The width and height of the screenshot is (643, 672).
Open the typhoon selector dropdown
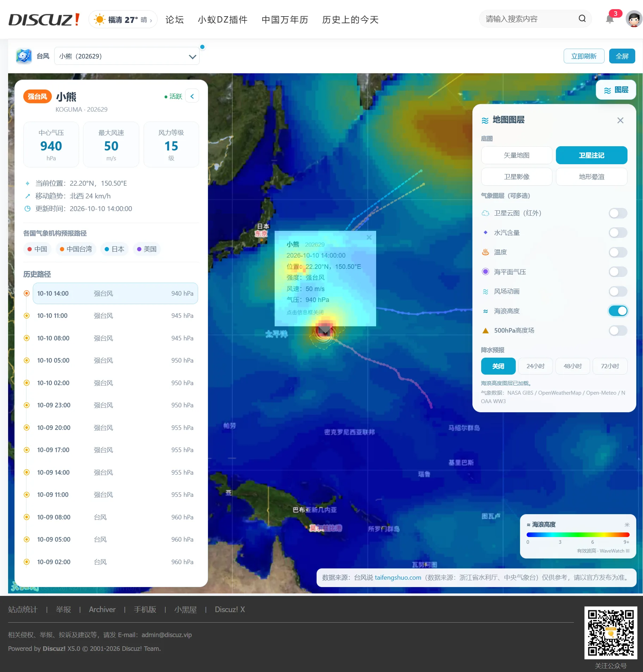point(127,56)
